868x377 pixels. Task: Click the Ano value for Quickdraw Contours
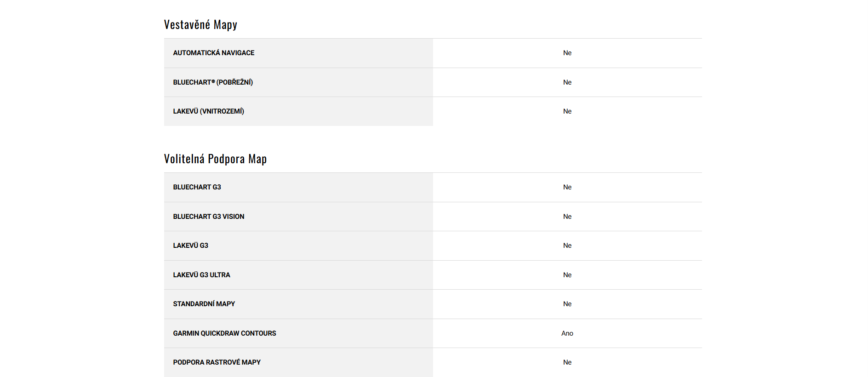[567, 333]
